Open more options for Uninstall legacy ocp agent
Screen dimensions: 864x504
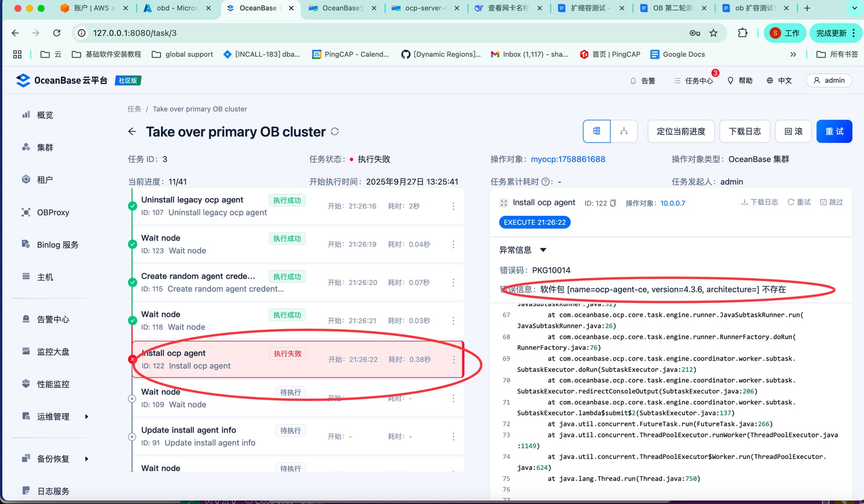click(453, 206)
